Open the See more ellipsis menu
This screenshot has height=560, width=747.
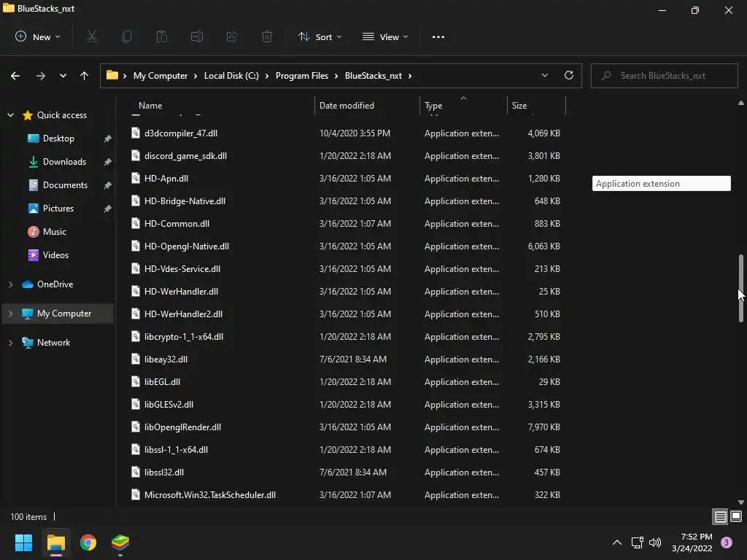click(x=438, y=36)
